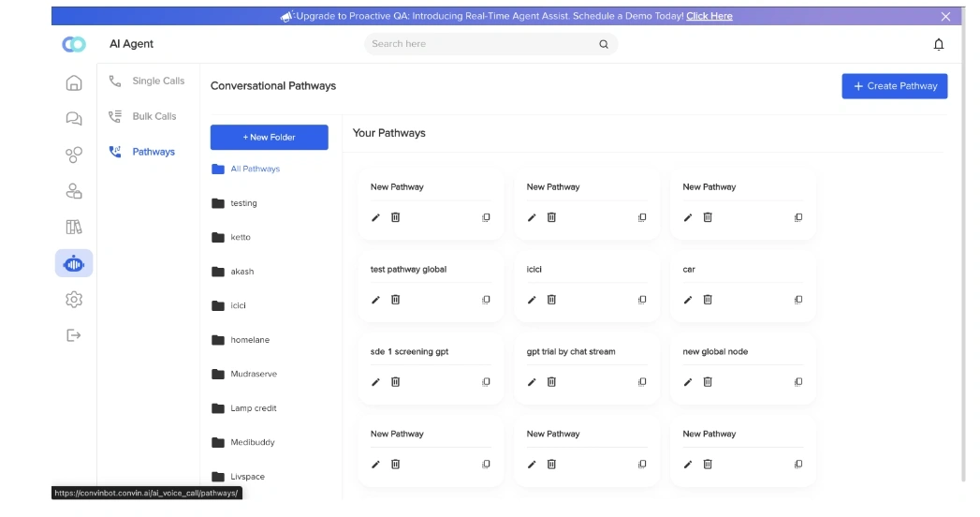Open the home icon in left sidebar
This screenshot has width=980, height=517.
pyautogui.click(x=74, y=82)
